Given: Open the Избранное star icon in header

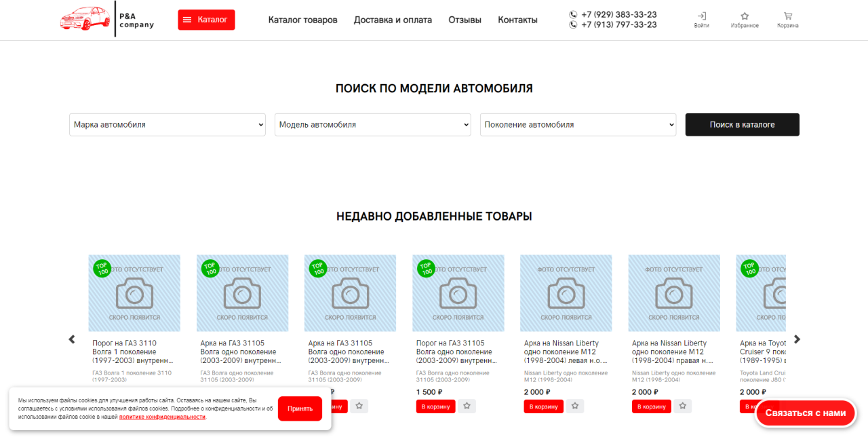Looking at the screenshot, I should (x=745, y=20).
